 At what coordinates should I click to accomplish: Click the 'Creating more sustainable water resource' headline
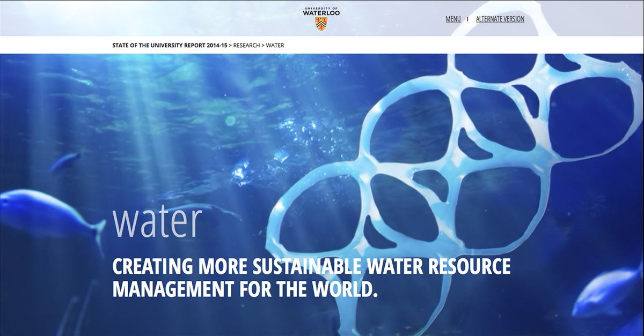[x=311, y=266]
